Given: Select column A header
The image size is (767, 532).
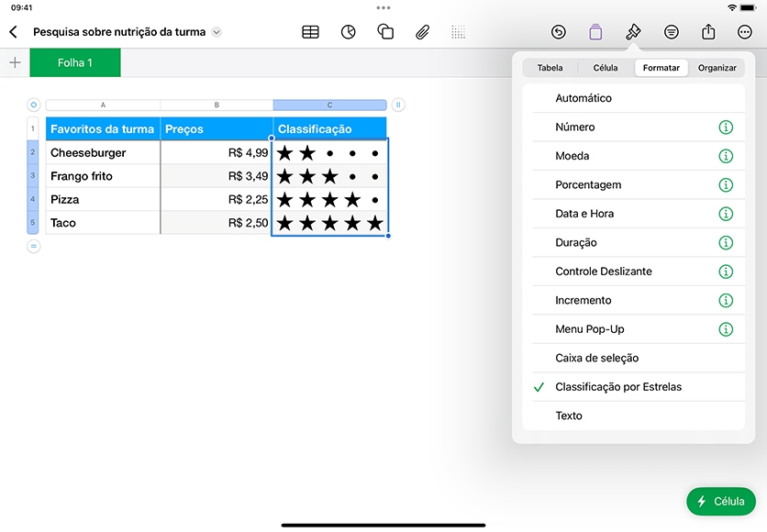Looking at the screenshot, I should click(103, 105).
